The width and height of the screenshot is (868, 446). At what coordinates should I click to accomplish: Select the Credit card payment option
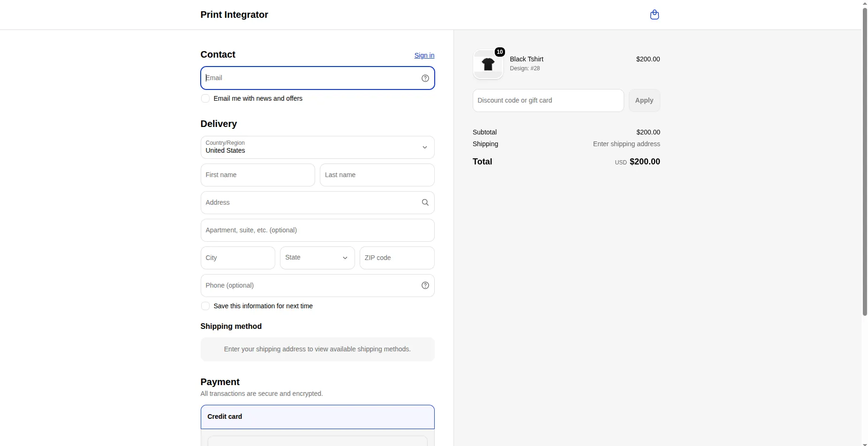[317, 416]
